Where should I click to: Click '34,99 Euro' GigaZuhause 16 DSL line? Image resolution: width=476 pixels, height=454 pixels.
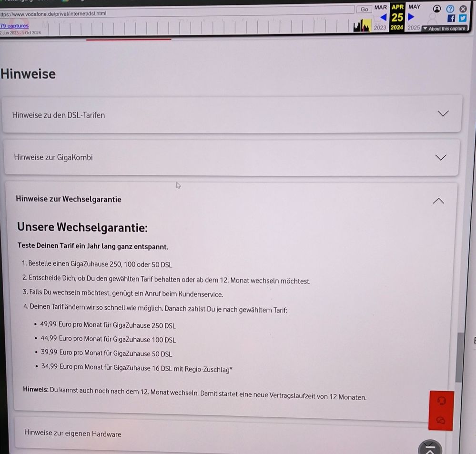(137, 367)
